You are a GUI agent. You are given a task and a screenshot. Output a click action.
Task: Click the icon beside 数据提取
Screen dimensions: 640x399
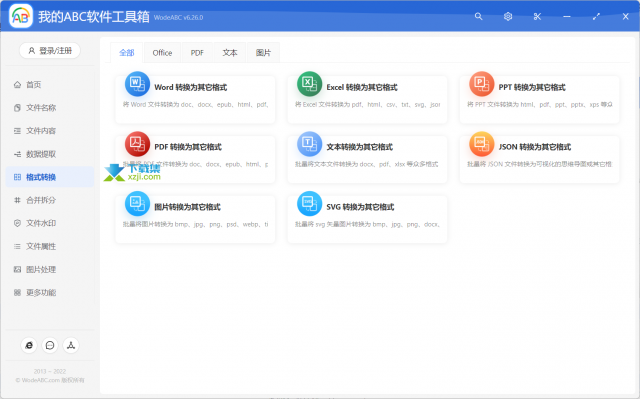click(17, 154)
